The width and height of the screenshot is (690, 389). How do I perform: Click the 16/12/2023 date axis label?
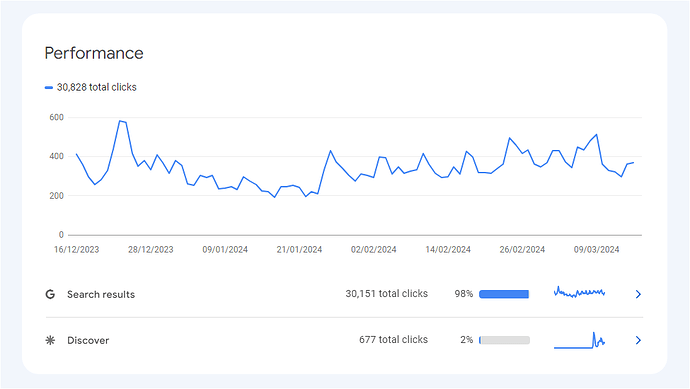coord(77,250)
